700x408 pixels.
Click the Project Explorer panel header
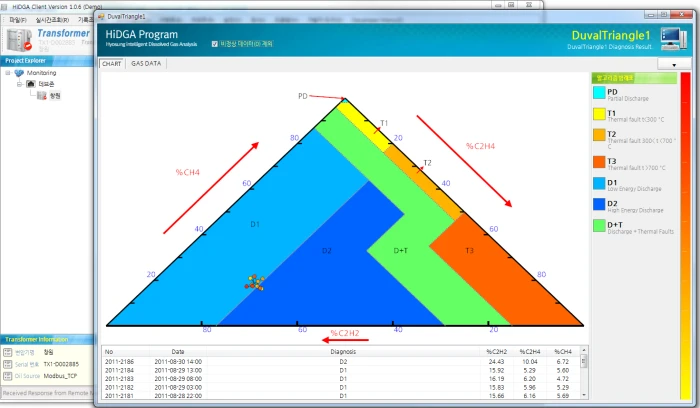[x=47, y=61]
